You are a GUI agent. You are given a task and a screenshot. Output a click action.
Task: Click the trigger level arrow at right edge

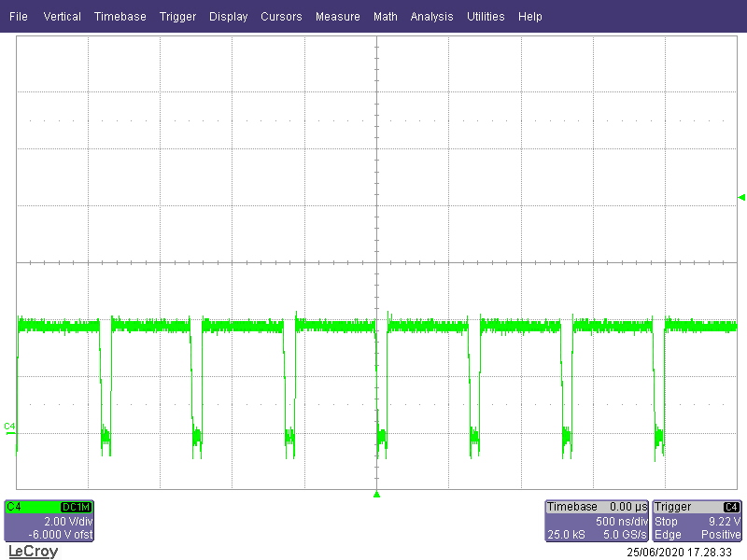pos(741,197)
